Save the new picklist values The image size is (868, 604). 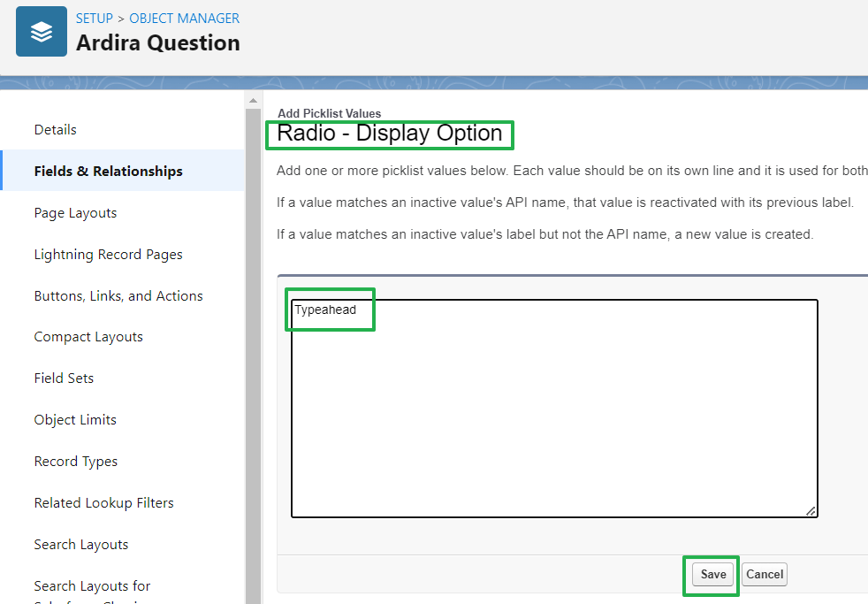(711, 574)
